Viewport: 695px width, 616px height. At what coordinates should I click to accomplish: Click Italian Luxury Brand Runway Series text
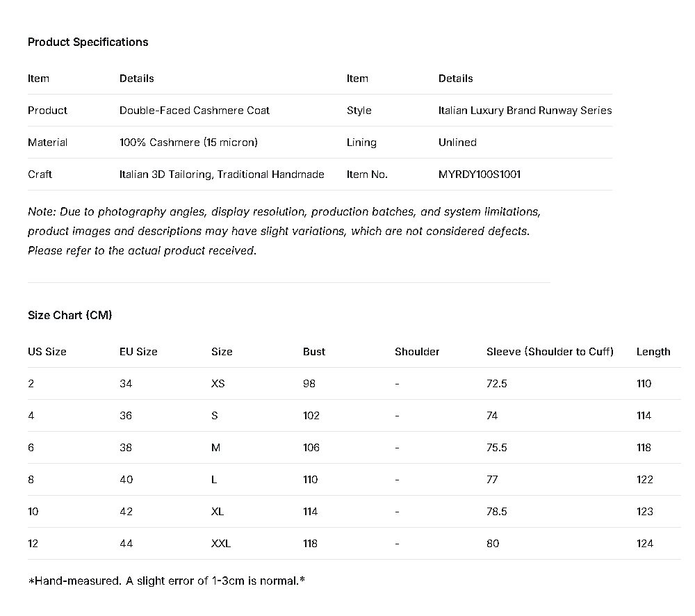pyautogui.click(x=525, y=111)
